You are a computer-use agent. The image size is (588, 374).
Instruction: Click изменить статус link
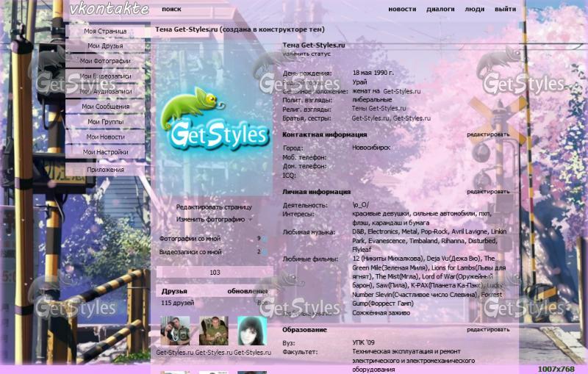[306, 54]
